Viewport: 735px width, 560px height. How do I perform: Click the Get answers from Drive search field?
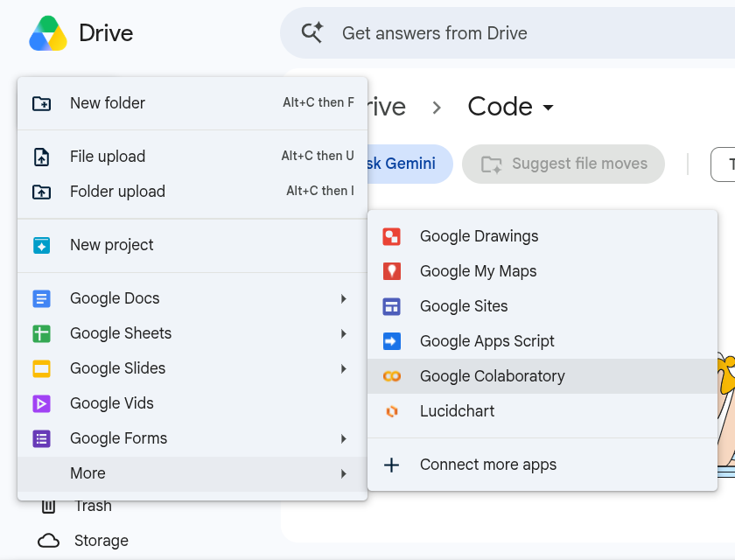(507, 32)
